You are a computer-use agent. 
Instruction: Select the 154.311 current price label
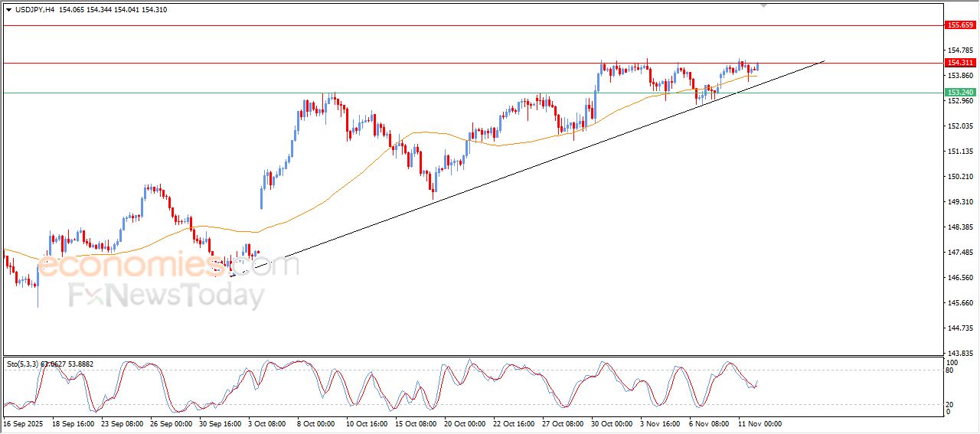pyautogui.click(x=961, y=63)
